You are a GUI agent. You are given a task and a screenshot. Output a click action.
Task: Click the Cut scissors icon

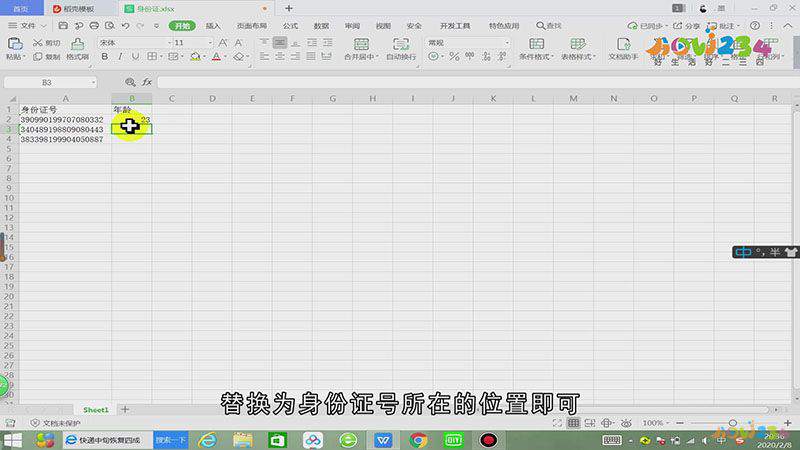point(38,43)
